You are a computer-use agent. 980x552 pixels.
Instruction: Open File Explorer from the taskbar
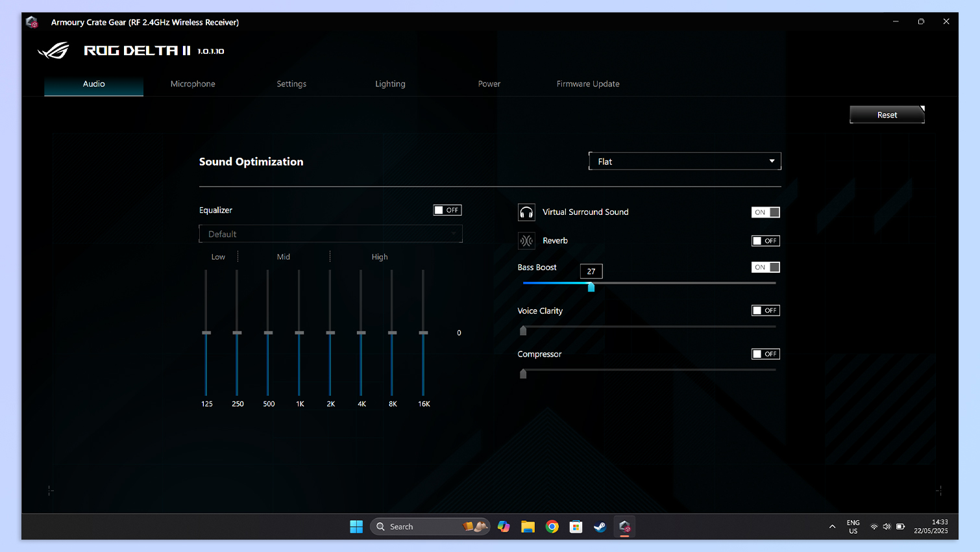pyautogui.click(x=528, y=527)
